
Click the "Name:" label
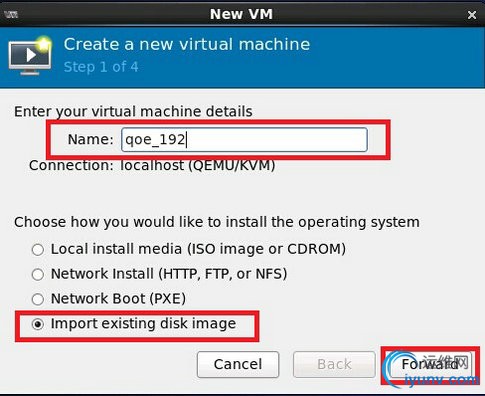pyautogui.click(x=91, y=139)
